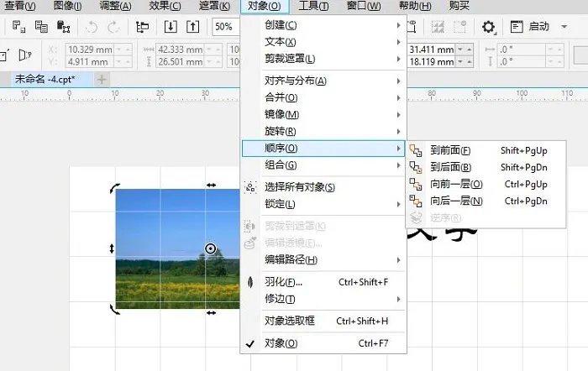Open the 查看(V) menu
The image size is (588, 371).
20,6
